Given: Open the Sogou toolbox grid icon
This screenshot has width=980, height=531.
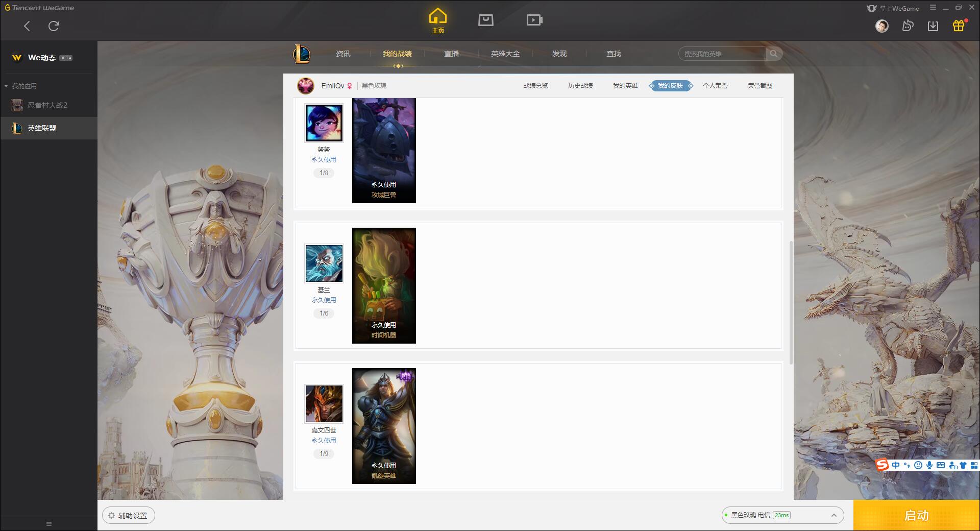Looking at the screenshot, I should (974, 465).
